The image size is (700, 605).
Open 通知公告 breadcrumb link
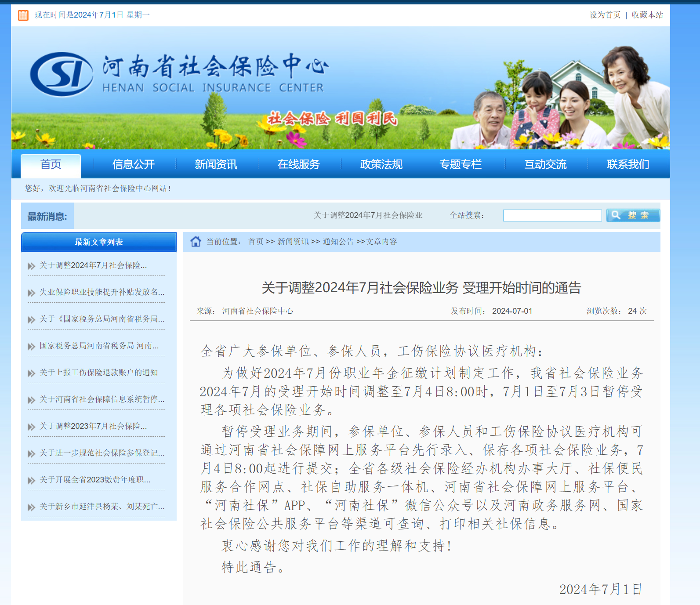click(338, 242)
